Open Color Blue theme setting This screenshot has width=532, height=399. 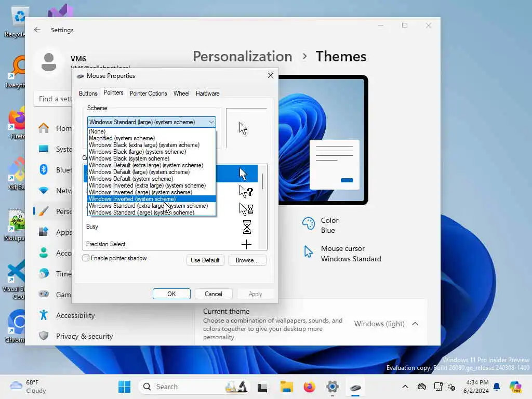point(321,225)
